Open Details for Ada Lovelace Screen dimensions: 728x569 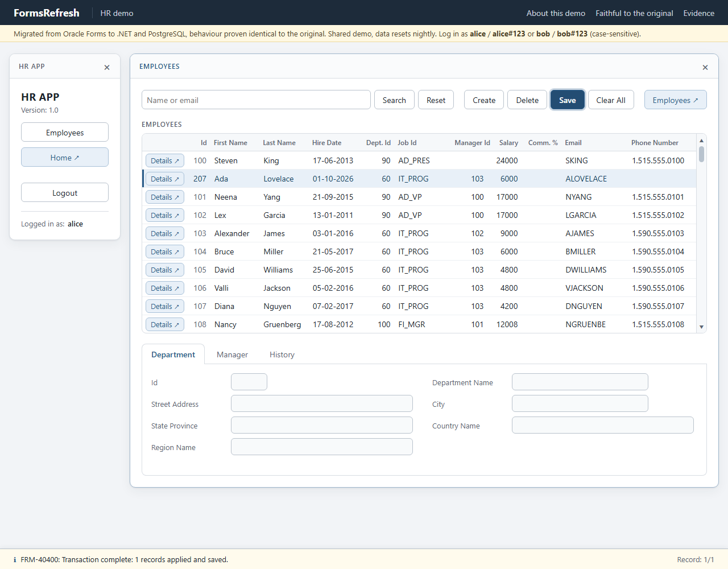point(165,179)
